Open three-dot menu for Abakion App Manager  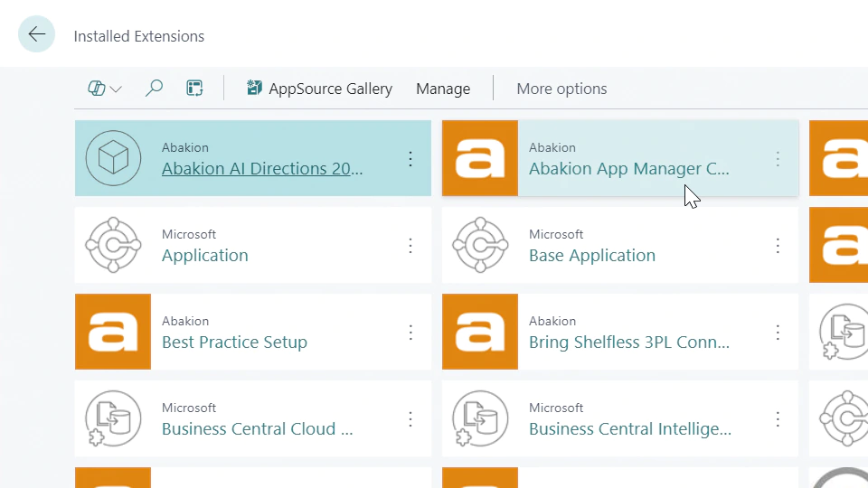pos(778,159)
